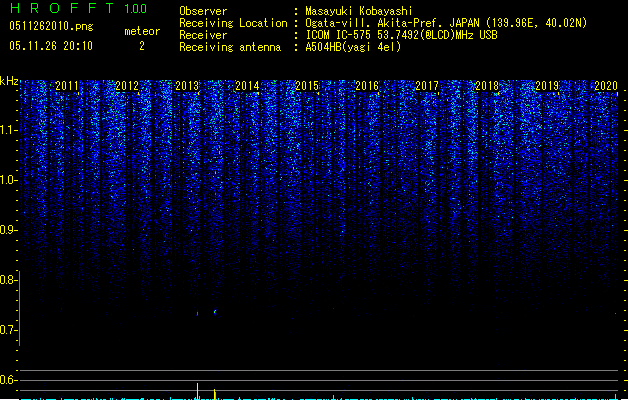Click the meteor label

pyautogui.click(x=142, y=31)
